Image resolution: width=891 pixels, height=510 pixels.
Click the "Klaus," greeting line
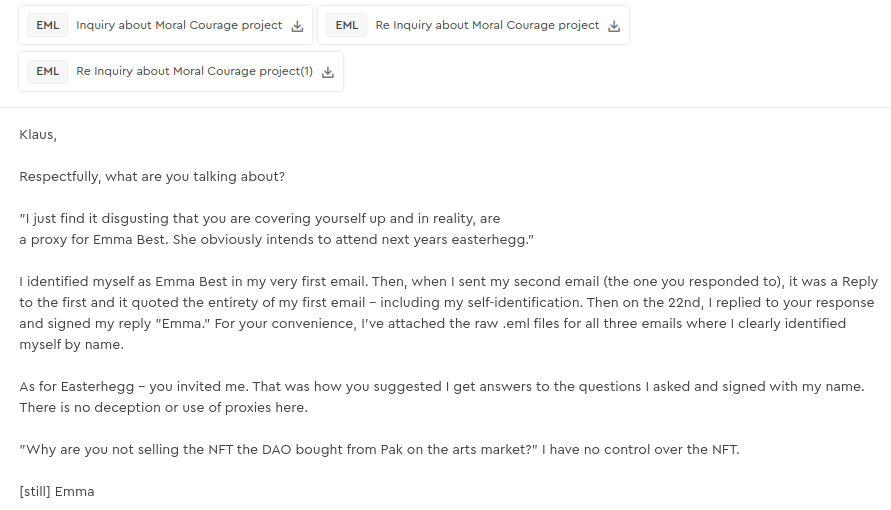coord(38,134)
